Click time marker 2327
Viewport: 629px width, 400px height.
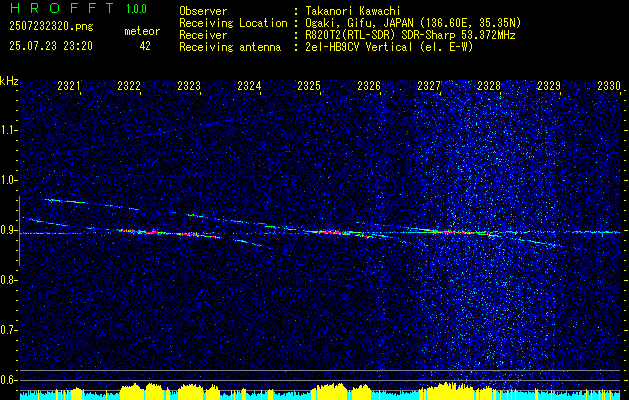[429, 85]
